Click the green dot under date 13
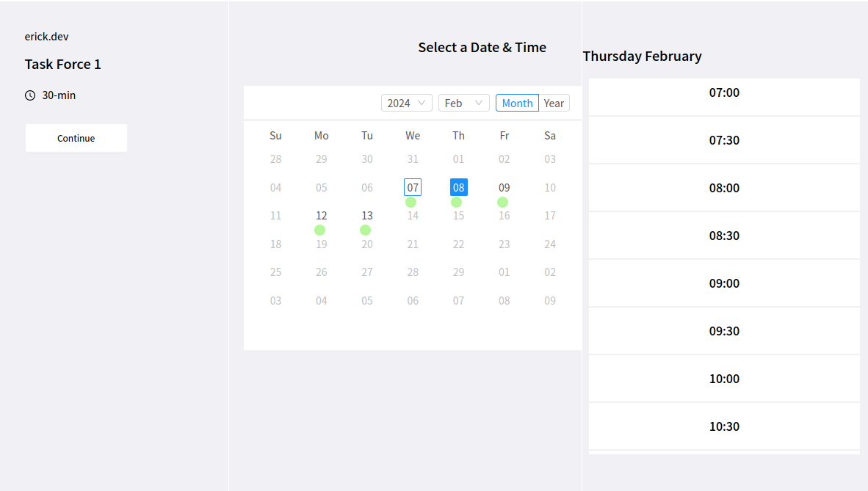 [365, 230]
